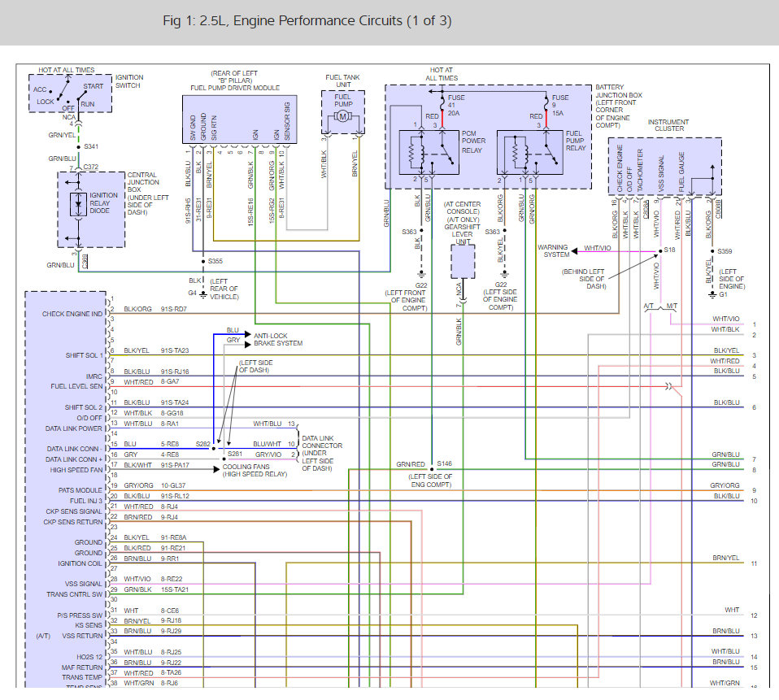Click the 'CKP SENS RETURN' pin label

[x=73, y=522]
